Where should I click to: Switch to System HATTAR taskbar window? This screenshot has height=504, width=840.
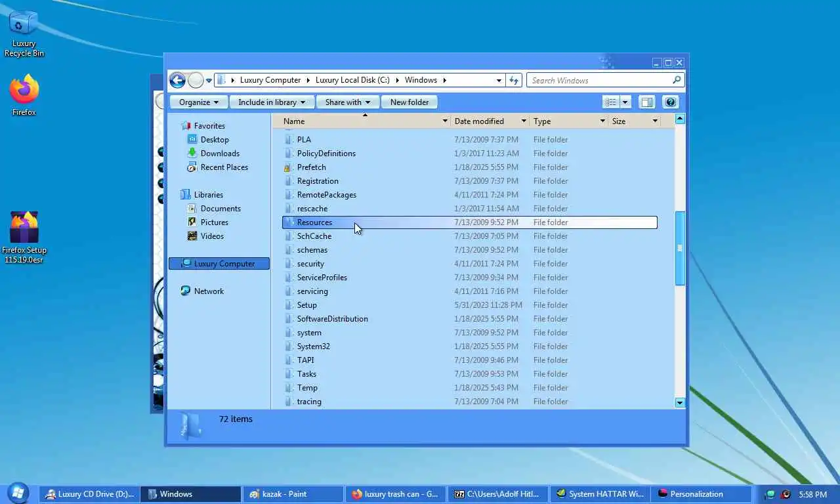click(600, 494)
